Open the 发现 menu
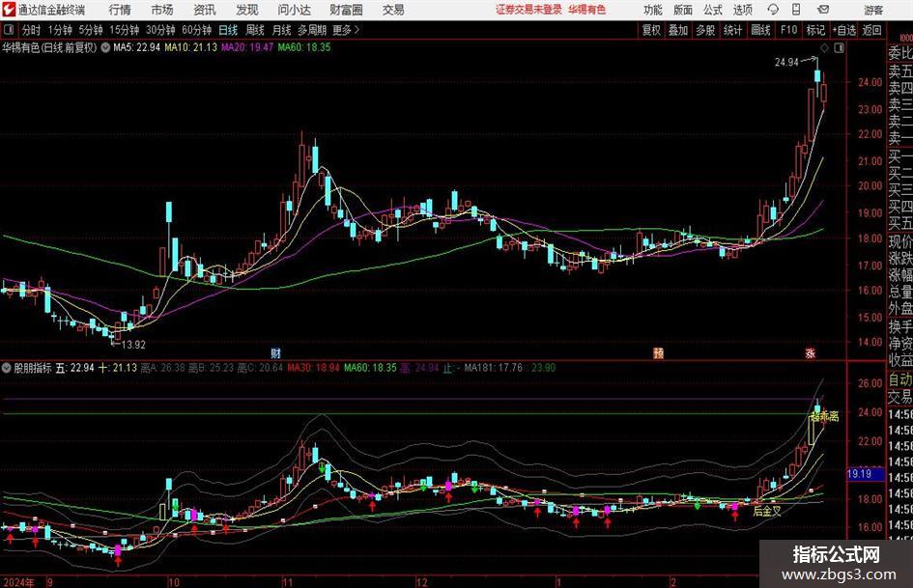The height and width of the screenshot is (588, 913). click(247, 10)
